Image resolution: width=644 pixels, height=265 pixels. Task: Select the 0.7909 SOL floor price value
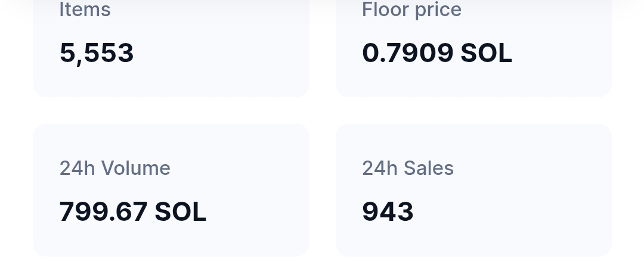(437, 53)
